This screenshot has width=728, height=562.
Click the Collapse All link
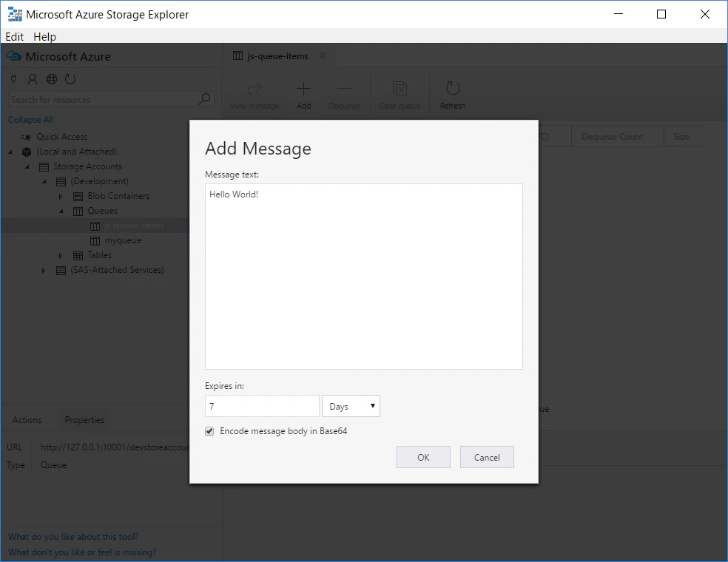30,119
